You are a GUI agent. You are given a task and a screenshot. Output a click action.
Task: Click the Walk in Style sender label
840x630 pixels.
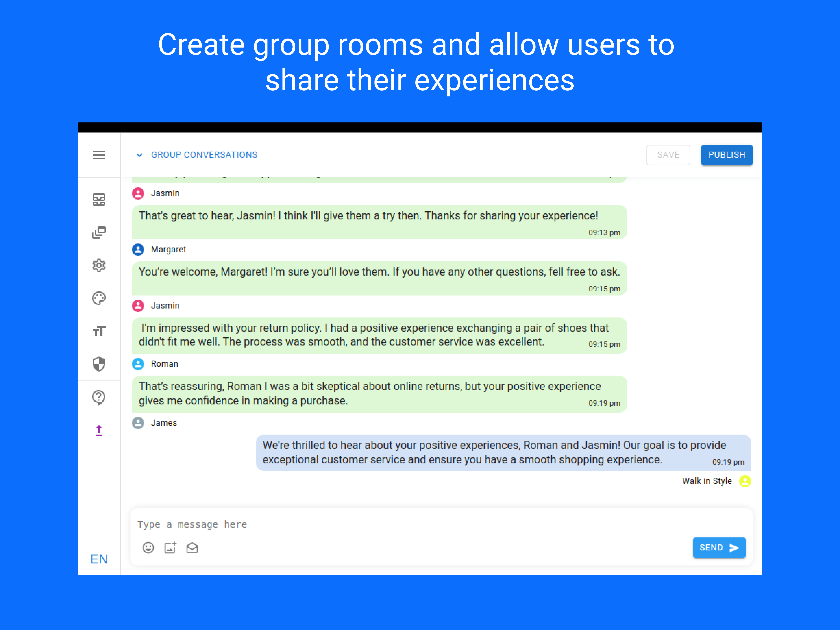tap(707, 481)
